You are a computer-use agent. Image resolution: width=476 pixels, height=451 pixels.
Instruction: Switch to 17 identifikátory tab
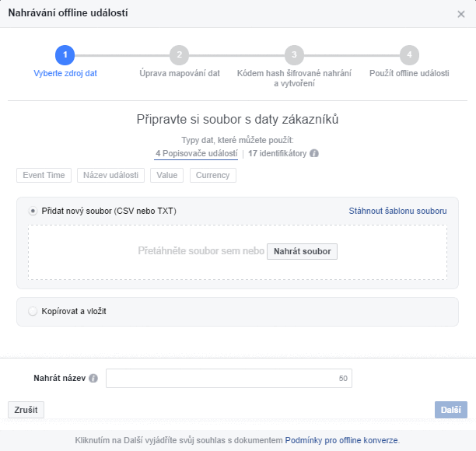coord(278,154)
